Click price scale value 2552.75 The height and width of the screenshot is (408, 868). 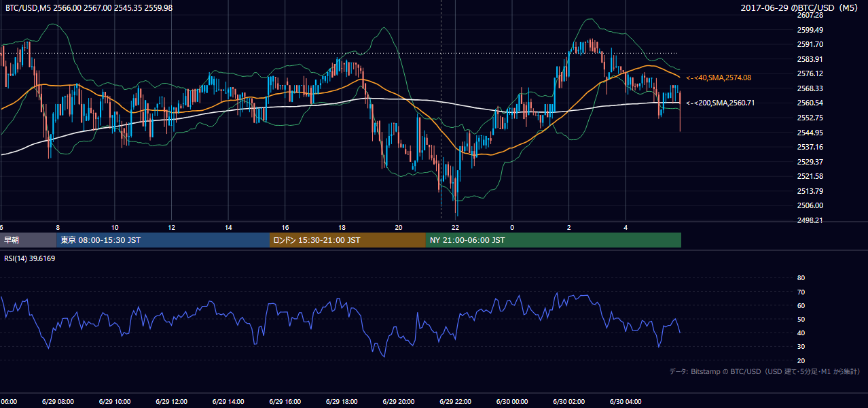coord(810,118)
